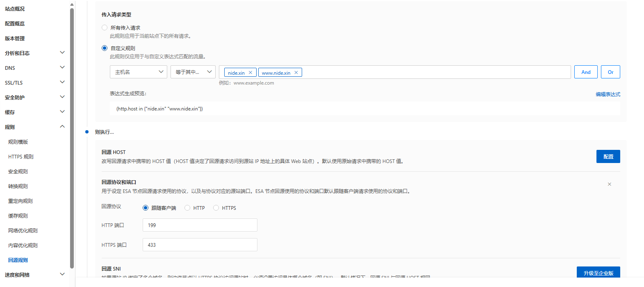Choose HTTP as the origin protocol
Viewport: 644px width, 287px height.
[x=187, y=208]
